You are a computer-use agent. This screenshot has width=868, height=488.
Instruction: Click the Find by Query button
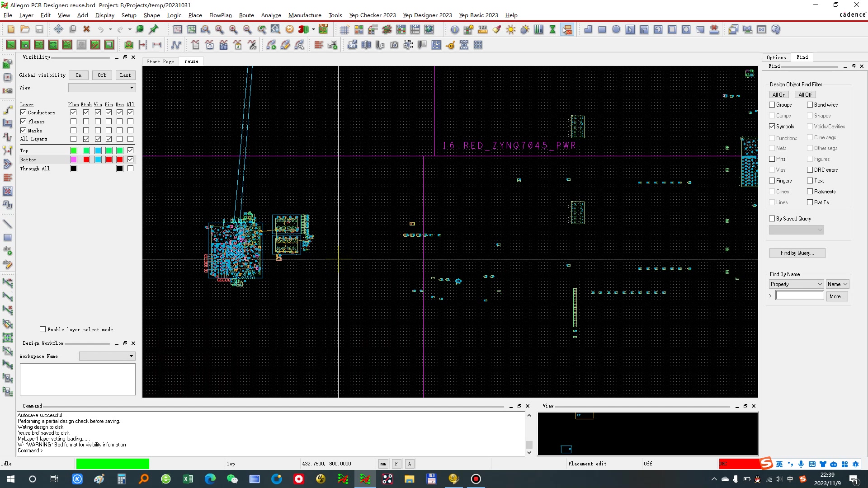[x=797, y=253]
